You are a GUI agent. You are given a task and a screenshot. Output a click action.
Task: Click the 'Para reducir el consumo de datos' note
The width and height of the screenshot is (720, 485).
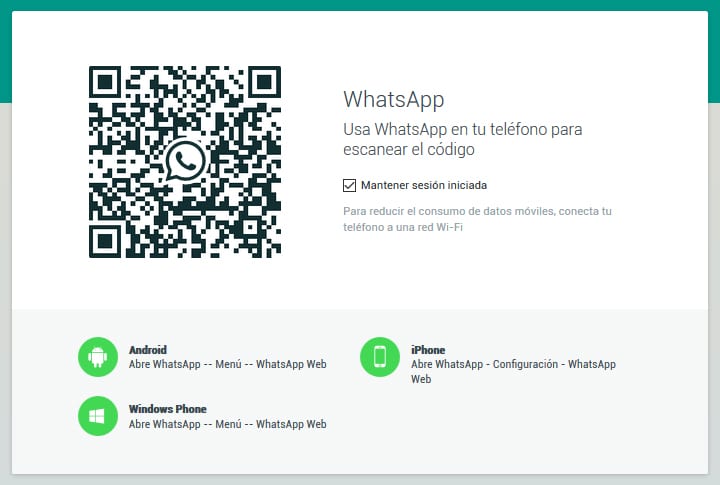coord(478,219)
